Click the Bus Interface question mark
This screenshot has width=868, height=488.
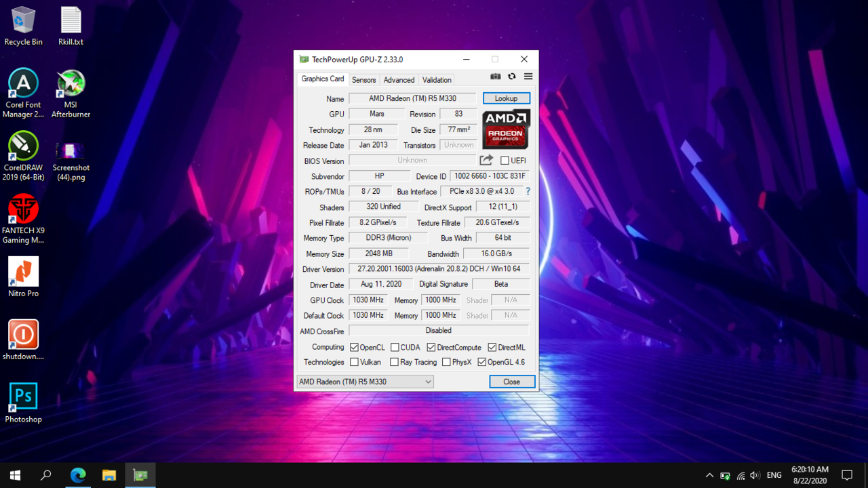[x=528, y=192]
